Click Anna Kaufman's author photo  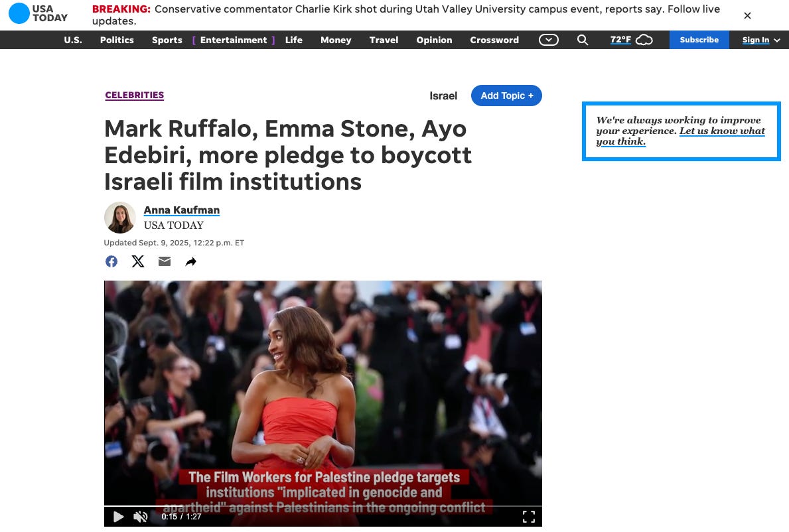(x=119, y=218)
